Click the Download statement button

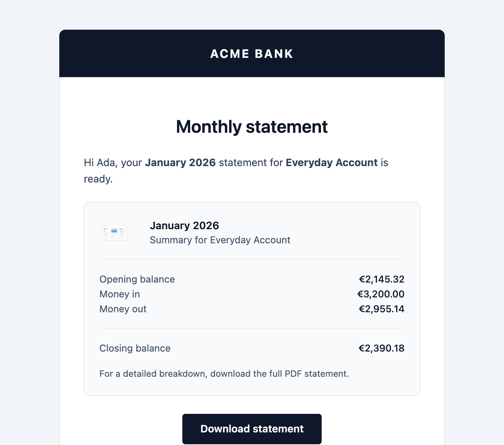click(252, 429)
